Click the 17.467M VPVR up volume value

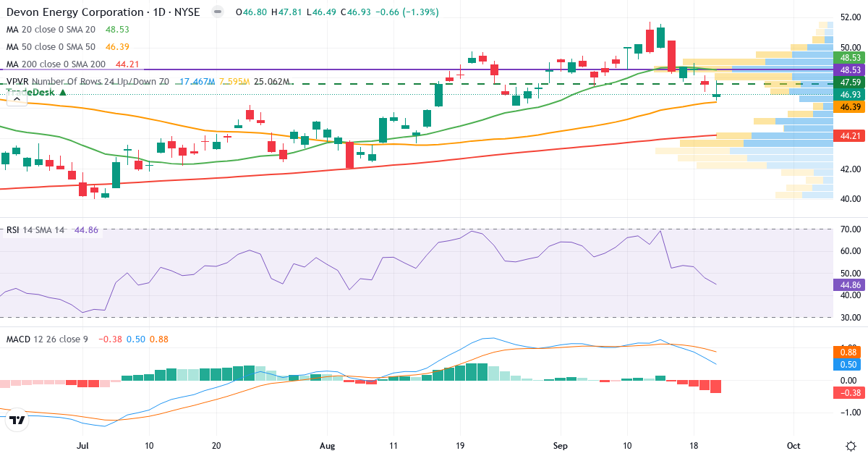tap(197, 82)
